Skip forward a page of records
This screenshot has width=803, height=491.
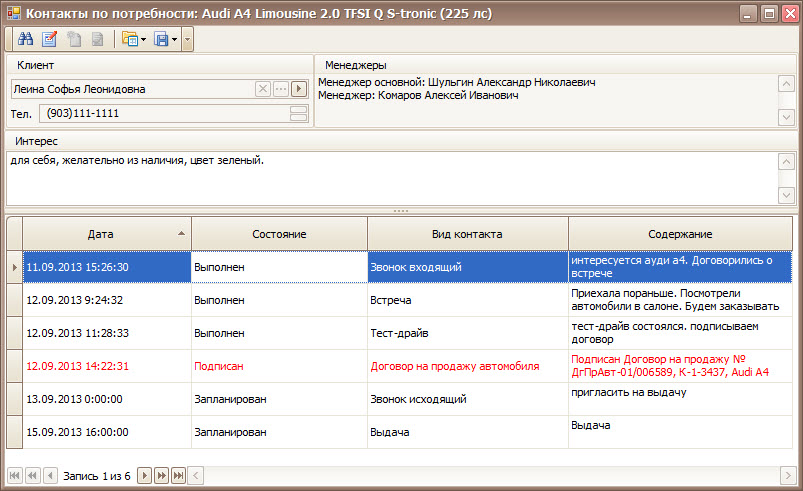point(161,475)
